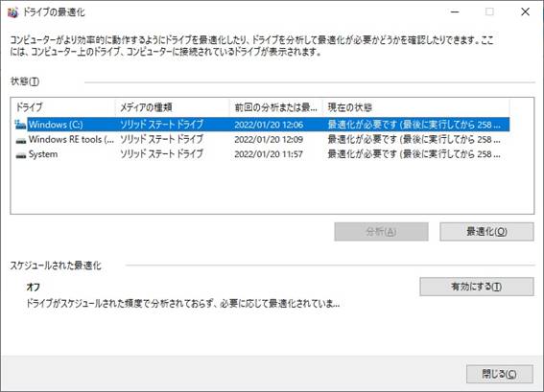Click the System row status text
544x392 pixels.
(414, 154)
